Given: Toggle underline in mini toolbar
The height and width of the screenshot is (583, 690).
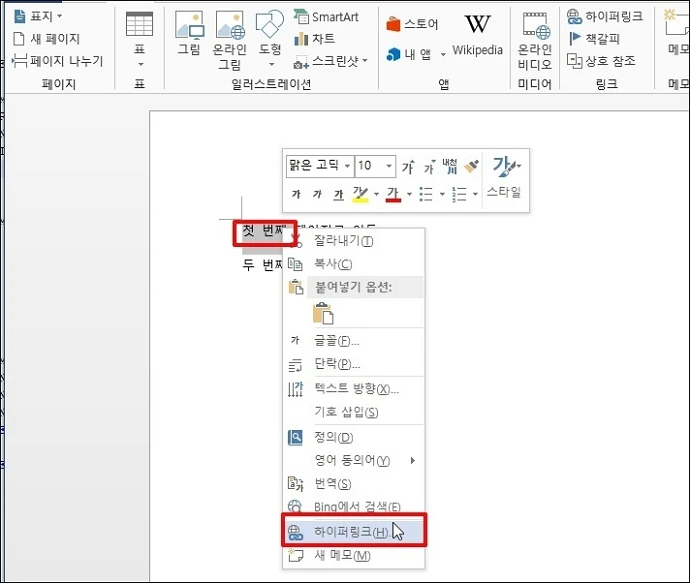Looking at the screenshot, I should 338,194.
